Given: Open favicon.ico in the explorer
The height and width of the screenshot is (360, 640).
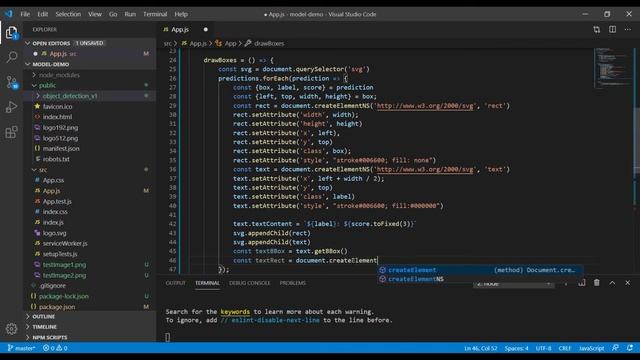Looking at the screenshot, I should [57, 107].
